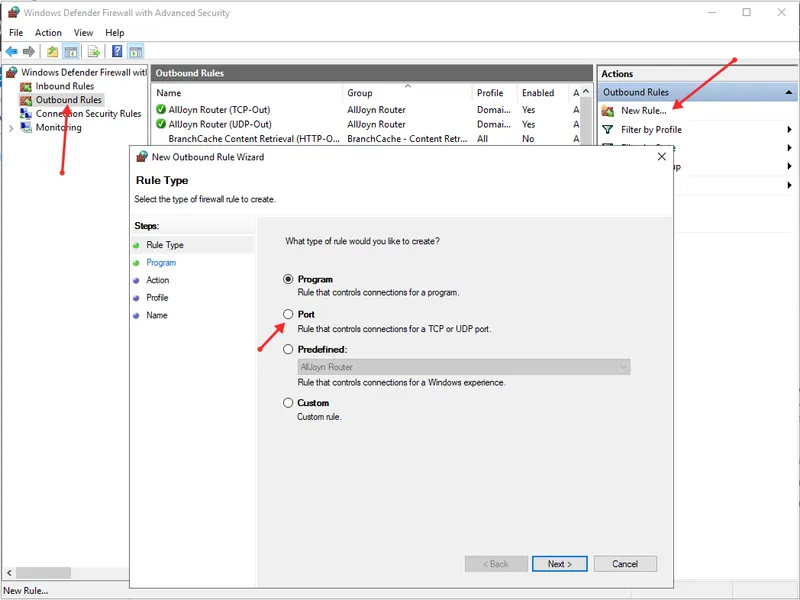Collapse the Outbound Rules actions section

coord(789,92)
